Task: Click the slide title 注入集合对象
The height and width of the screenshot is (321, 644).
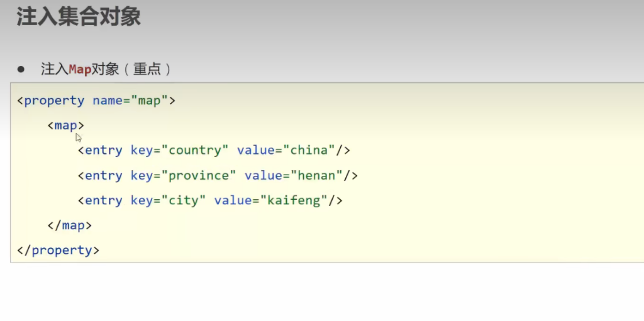Action: click(78, 17)
